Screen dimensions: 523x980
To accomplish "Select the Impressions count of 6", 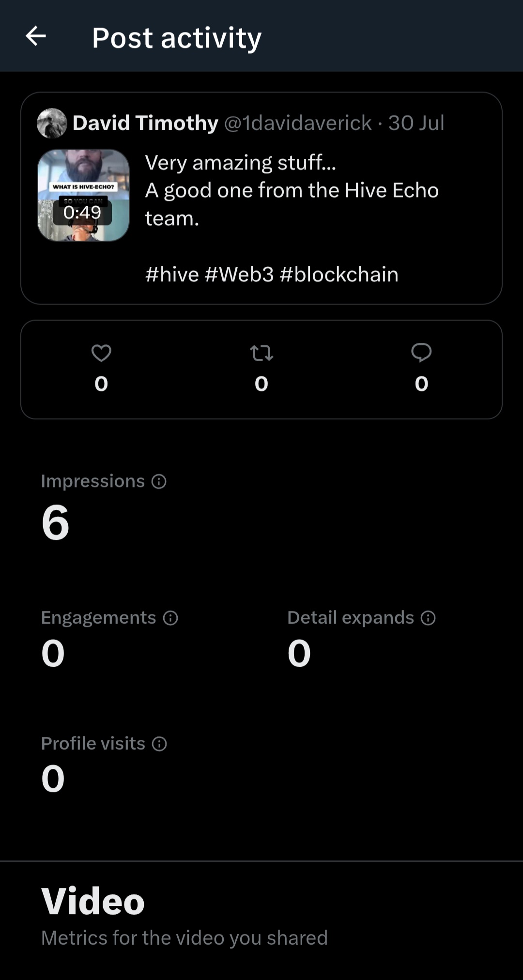I will pos(56,522).
